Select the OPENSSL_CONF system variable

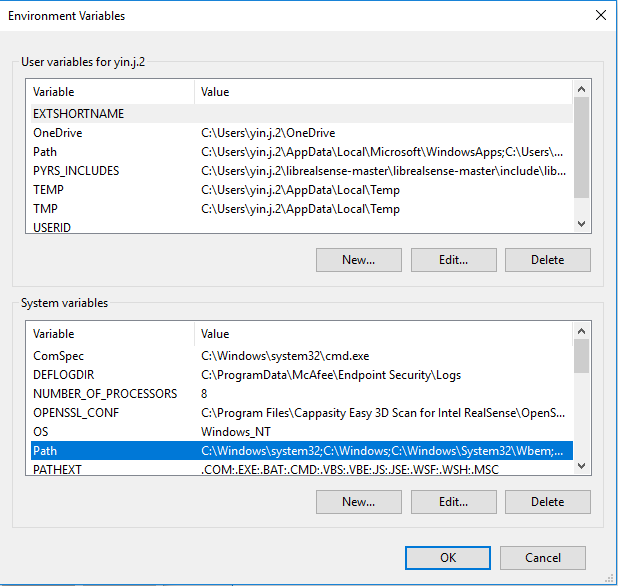(302, 413)
